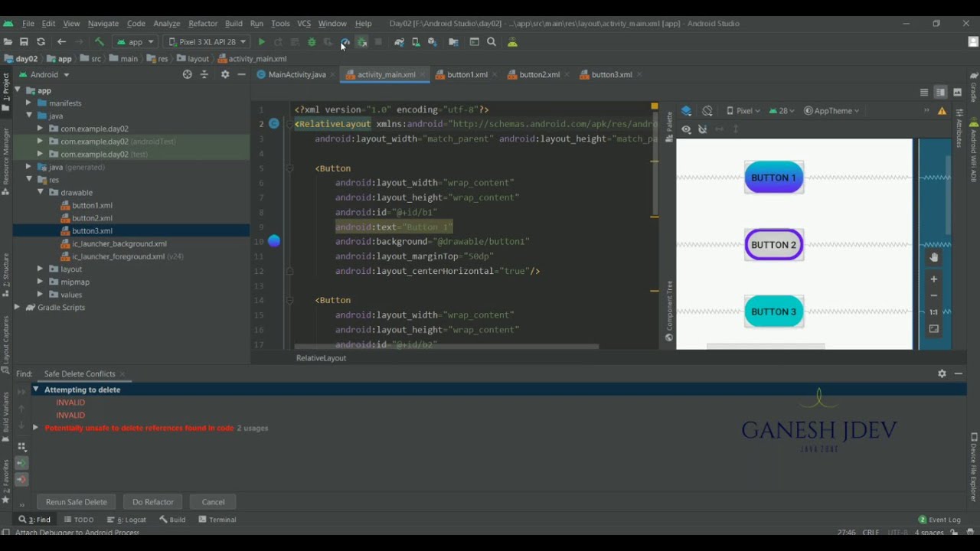
Task: Open the Logcat tool window tab
Action: [x=126, y=520]
